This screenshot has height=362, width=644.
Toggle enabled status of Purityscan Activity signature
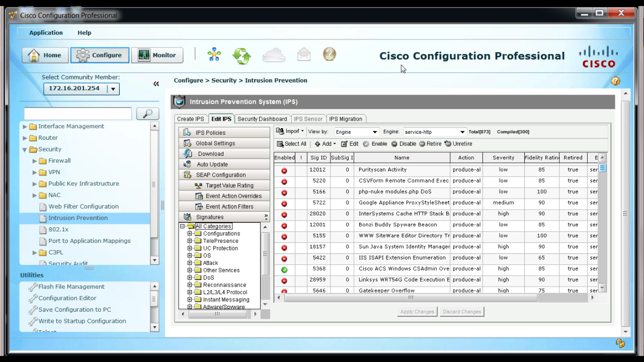click(284, 170)
